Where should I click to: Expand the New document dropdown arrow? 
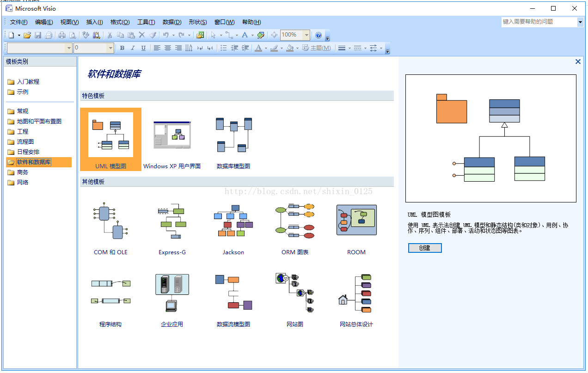coord(19,35)
